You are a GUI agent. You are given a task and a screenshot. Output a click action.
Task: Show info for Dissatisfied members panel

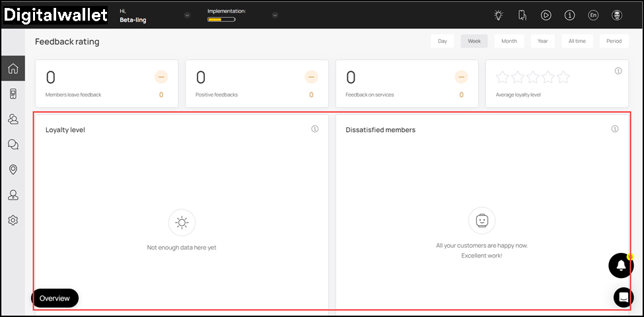tap(615, 129)
